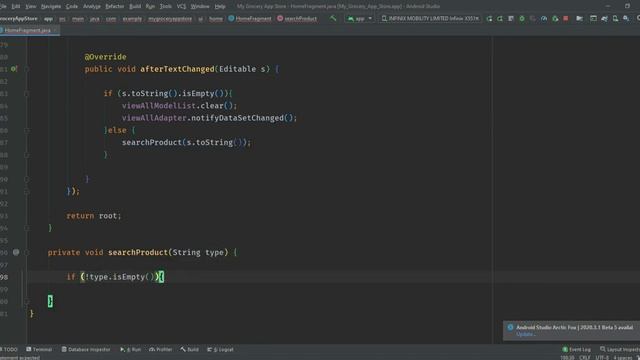Open the Event Log
The height and width of the screenshot is (360, 640).
tap(576, 349)
